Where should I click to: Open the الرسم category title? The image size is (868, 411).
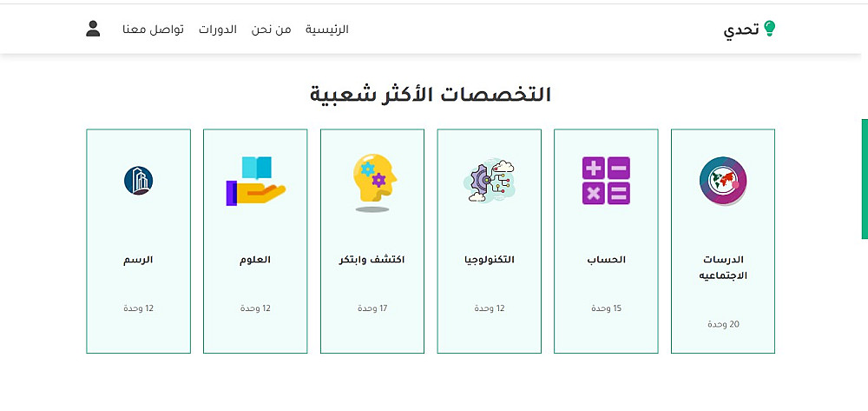(x=138, y=260)
